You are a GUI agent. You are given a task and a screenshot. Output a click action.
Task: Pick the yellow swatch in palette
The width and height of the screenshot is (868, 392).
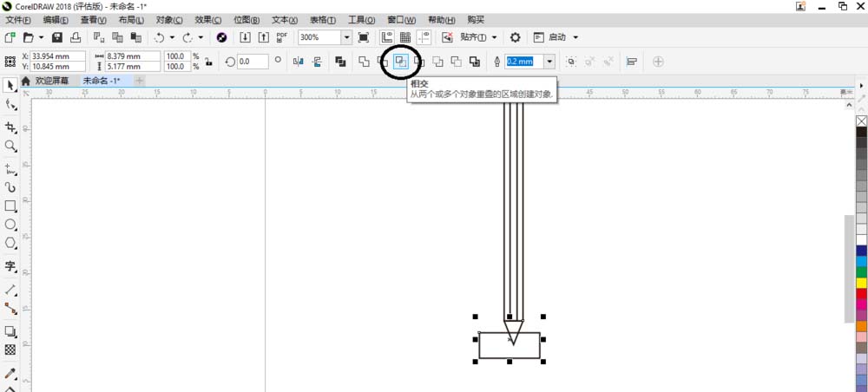[x=861, y=283]
